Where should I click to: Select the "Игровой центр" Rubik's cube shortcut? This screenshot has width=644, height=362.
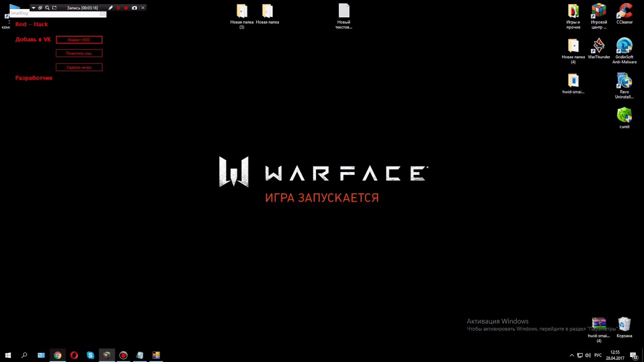599,17
